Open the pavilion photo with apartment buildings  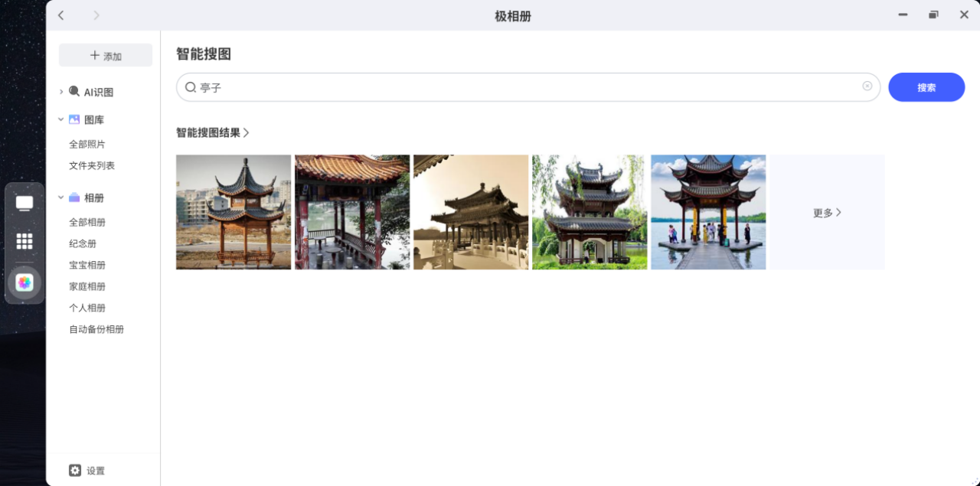coord(234,212)
